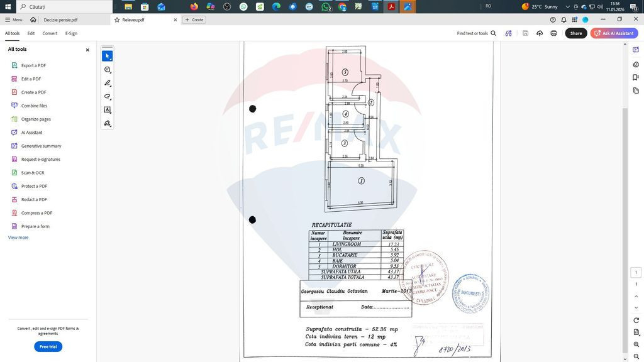This screenshot has height=362, width=644.
Task: Open Find text or tools search
Action: pos(477,33)
